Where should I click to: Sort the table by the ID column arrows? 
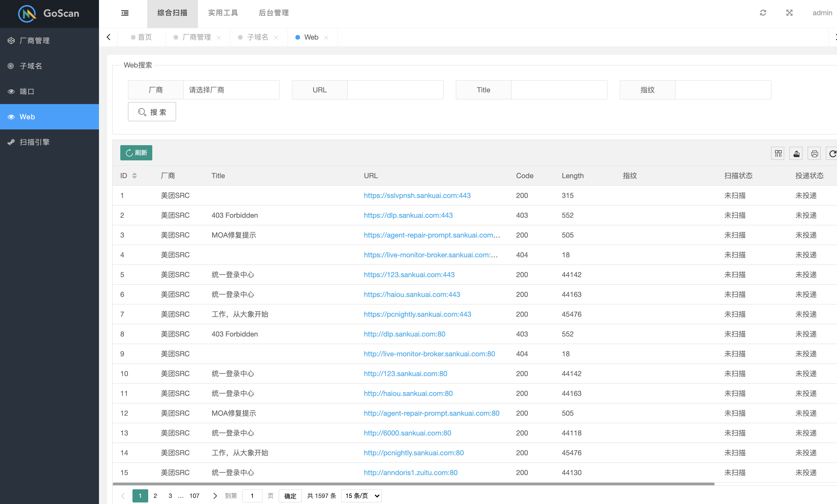(x=135, y=176)
